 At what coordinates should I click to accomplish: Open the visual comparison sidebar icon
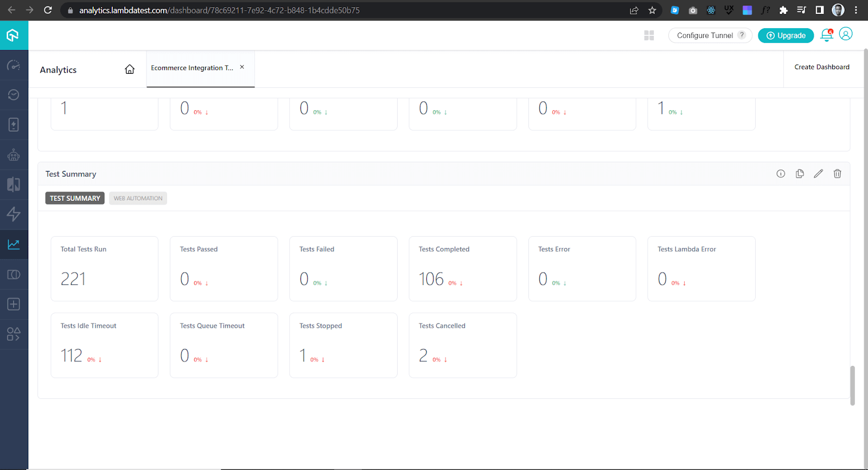pyautogui.click(x=14, y=185)
